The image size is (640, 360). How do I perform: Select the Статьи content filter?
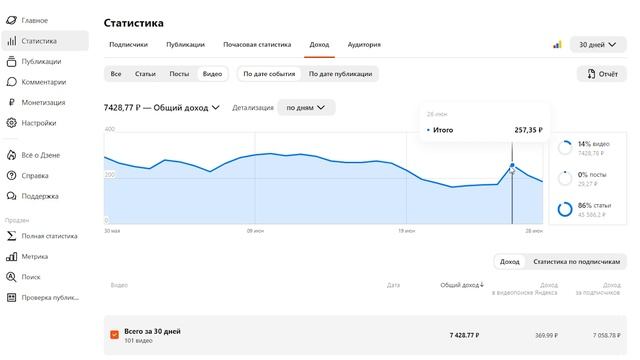coord(145,74)
